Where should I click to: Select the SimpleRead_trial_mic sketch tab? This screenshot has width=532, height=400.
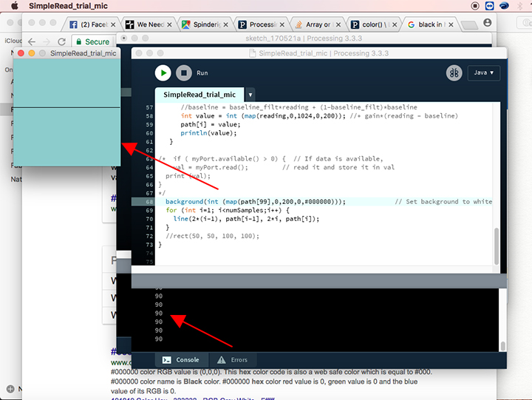(x=199, y=95)
